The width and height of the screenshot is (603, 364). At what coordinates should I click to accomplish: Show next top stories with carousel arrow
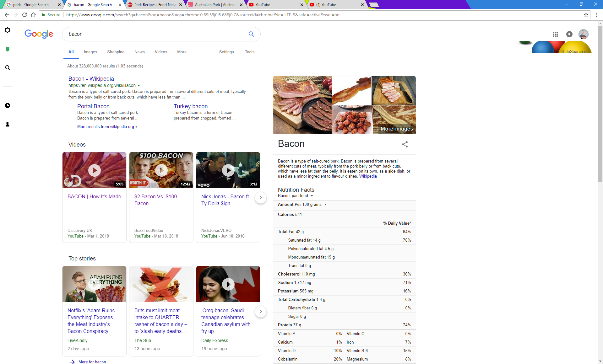(x=260, y=312)
